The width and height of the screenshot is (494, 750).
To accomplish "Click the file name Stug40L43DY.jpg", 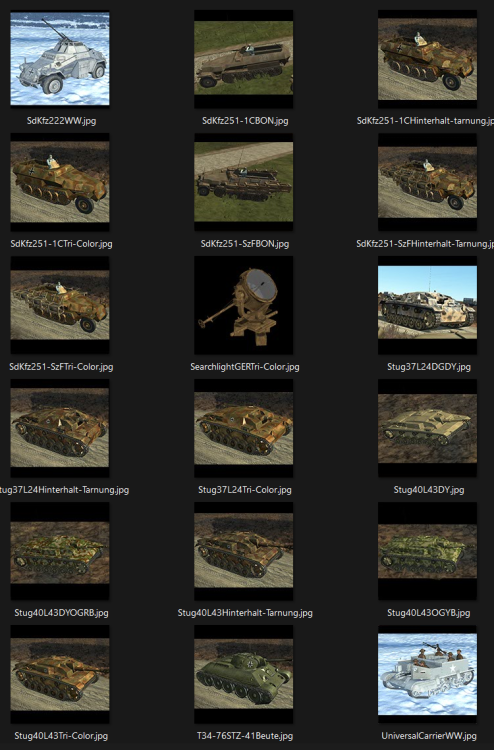I will click(x=428, y=490).
